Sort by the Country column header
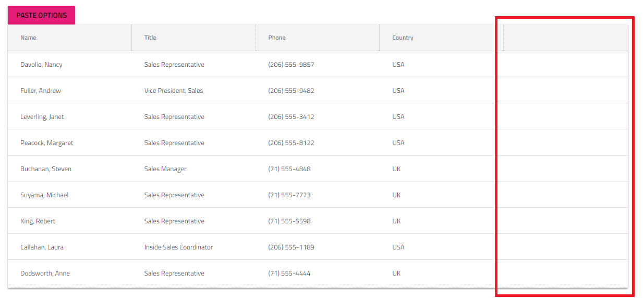The height and width of the screenshot is (298, 644). pyautogui.click(x=403, y=38)
